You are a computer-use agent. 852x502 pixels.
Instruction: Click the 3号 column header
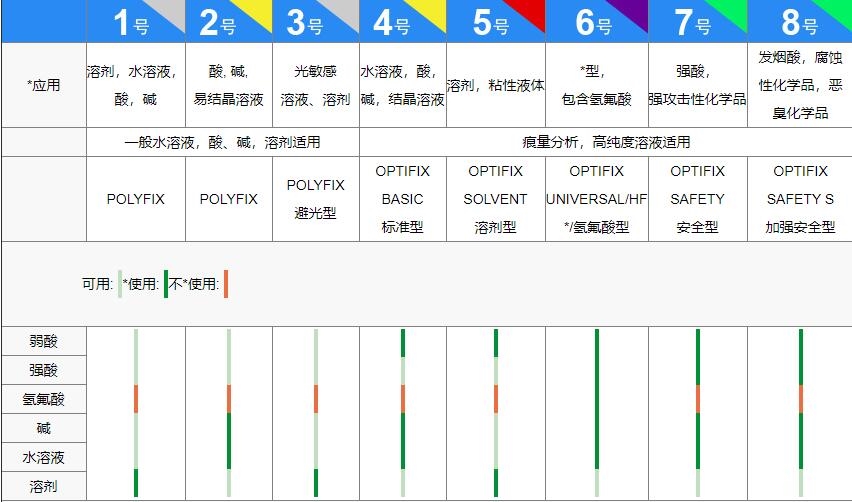click(316, 21)
